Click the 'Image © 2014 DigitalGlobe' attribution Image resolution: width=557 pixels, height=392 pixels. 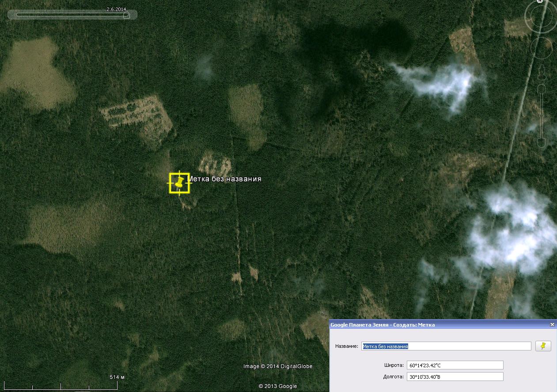point(277,366)
